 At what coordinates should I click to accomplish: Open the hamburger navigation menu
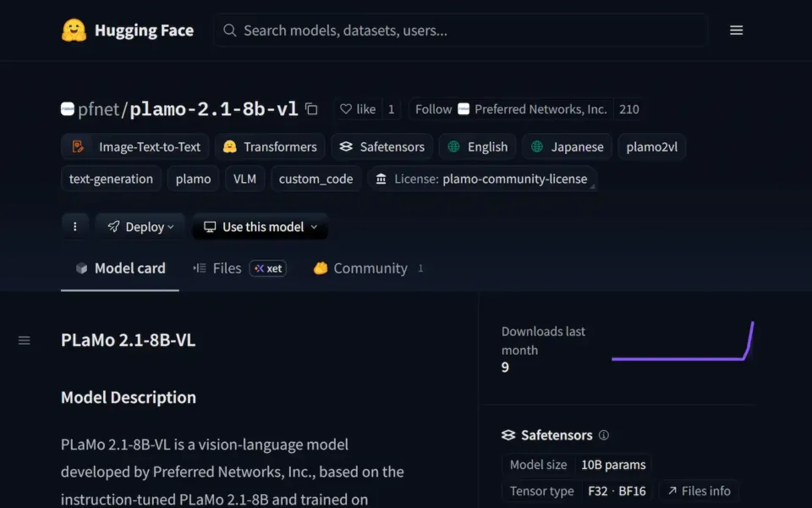coord(736,30)
